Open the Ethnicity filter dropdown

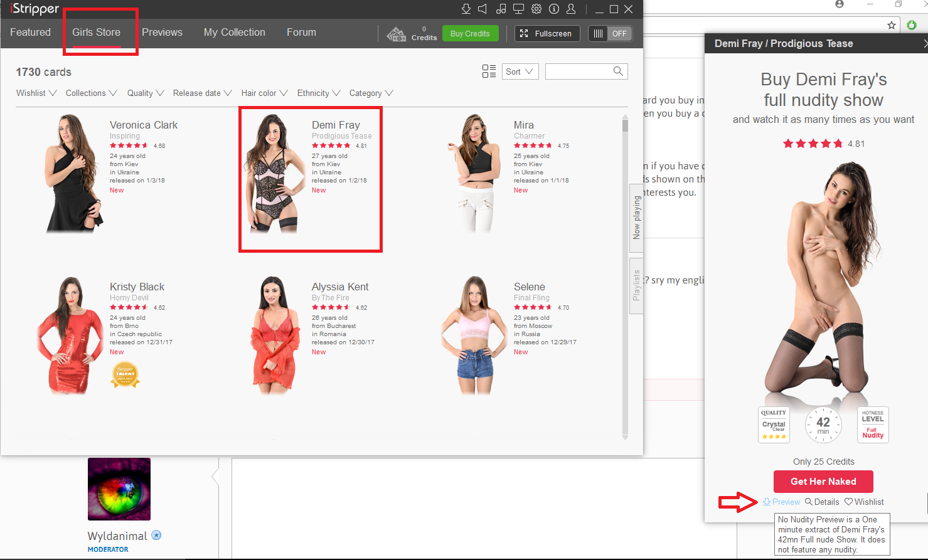click(x=319, y=93)
